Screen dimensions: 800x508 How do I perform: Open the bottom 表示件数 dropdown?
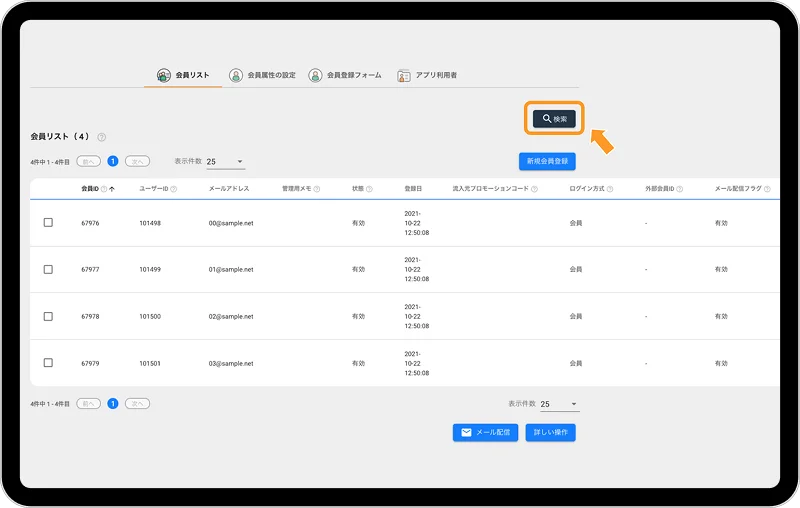click(x=559, y=404)
